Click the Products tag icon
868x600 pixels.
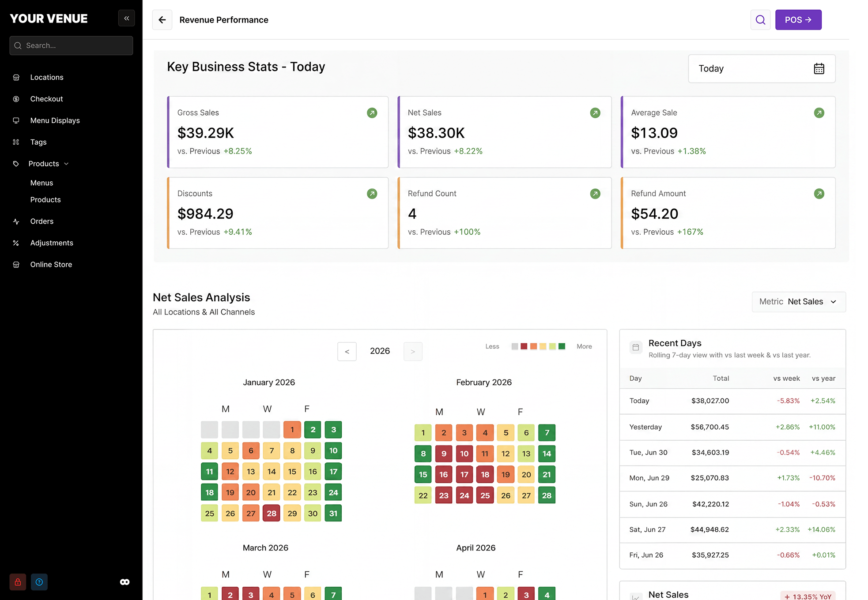click(x=16, y=164)
